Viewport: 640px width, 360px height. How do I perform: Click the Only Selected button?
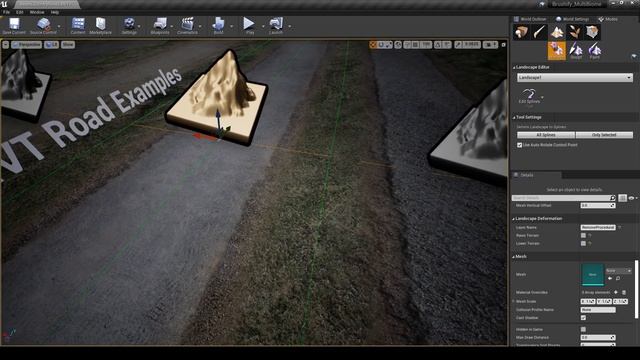(604, 135)
